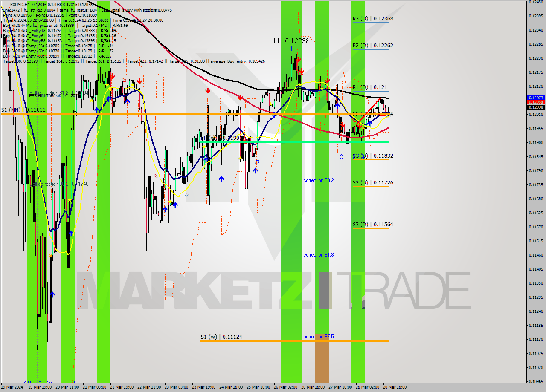
Task: Select the S1 (D) 0.11832 pivot label
Action: click(373, 156)
